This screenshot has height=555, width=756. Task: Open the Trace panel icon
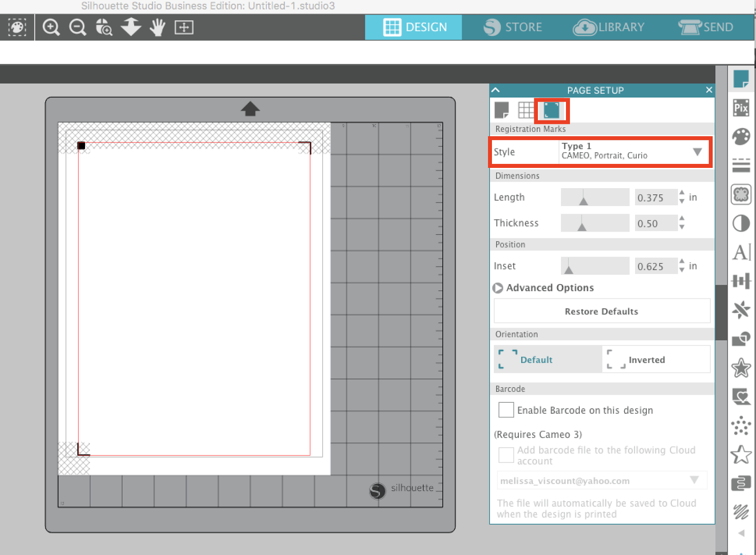[x=741, y=194]
